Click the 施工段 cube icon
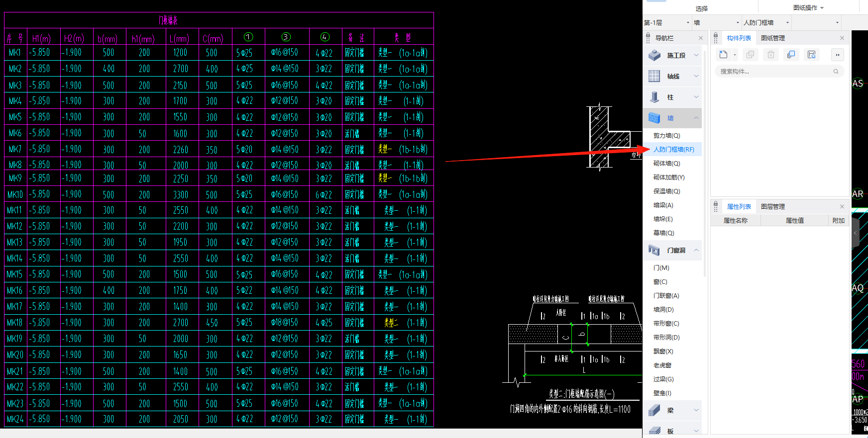The width and height of the screenshot is (868, 438). [x=654, y=55]
